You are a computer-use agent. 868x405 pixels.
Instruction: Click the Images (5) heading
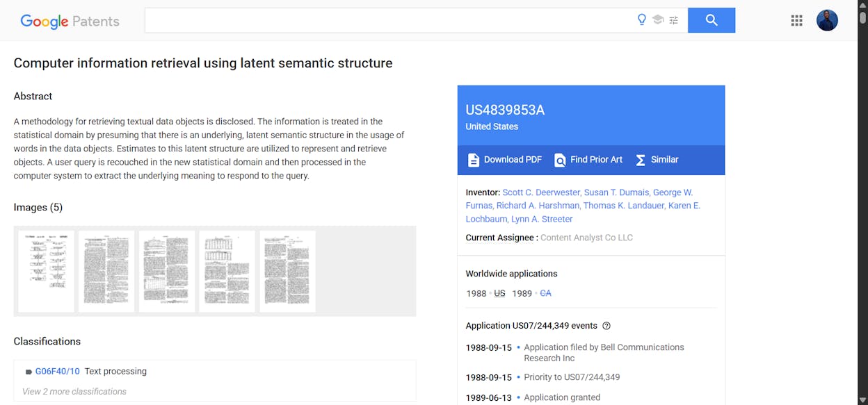click(x=38, y=207)
